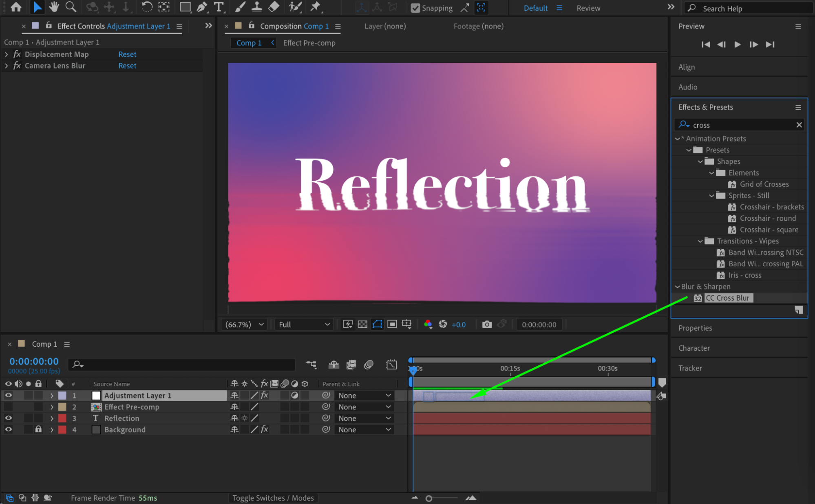The image size is (815, 504).
Task: Click the snapshot camera icon
Action: tap(486, 325)
